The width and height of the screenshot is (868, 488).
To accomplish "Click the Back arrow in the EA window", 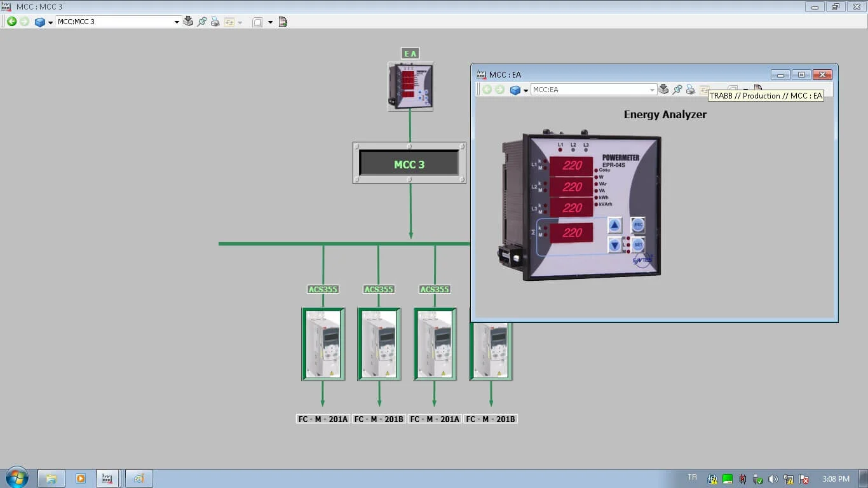I will (487, 90).
